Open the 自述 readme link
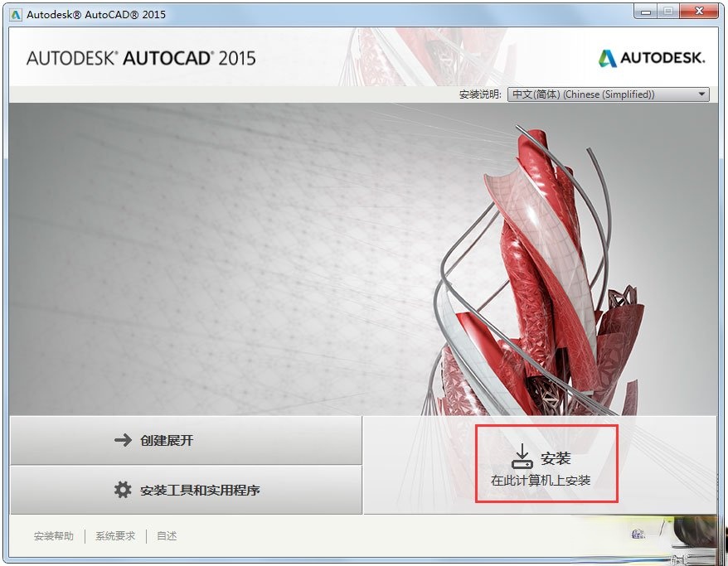Viewport: 728px width, 566px height. (167, 536)
